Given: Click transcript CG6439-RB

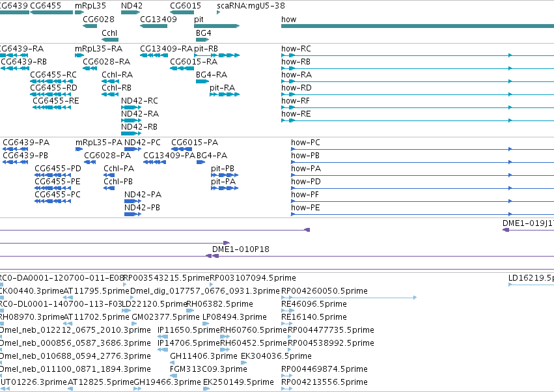Looking at the screenshot, I should [23, 61].
